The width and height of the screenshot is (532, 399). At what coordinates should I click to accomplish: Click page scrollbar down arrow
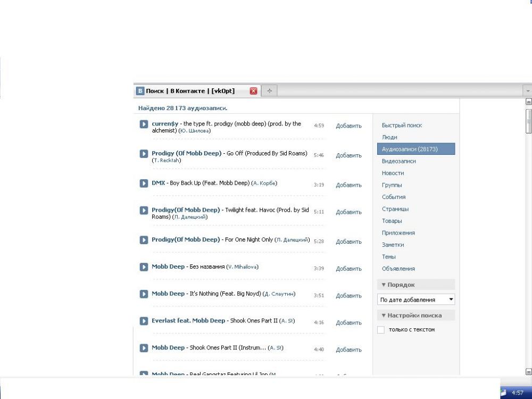pyautogui.click(x=528, y=371)
